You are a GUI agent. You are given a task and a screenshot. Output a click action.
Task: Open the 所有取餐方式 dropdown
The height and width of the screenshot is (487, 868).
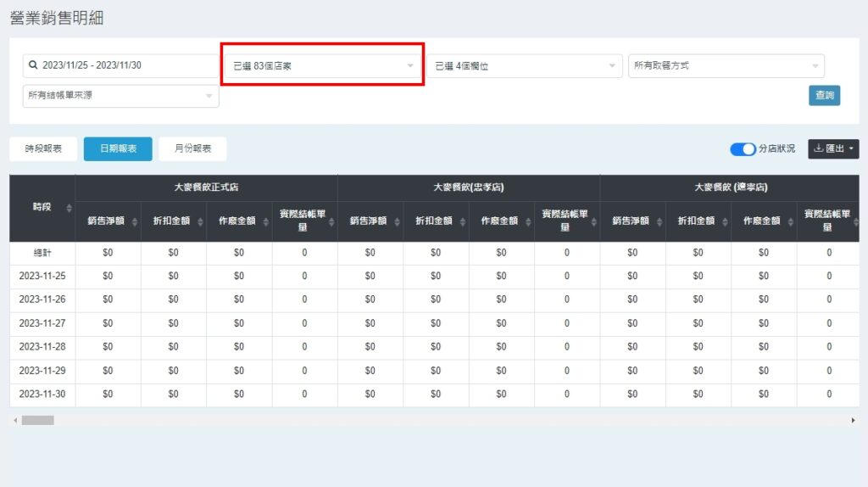click(x=726, y=65)
